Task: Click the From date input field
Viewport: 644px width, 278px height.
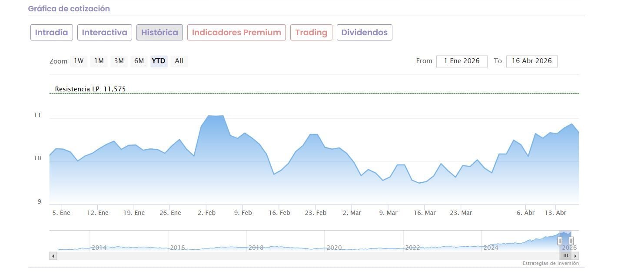Action: pos(461,61)
